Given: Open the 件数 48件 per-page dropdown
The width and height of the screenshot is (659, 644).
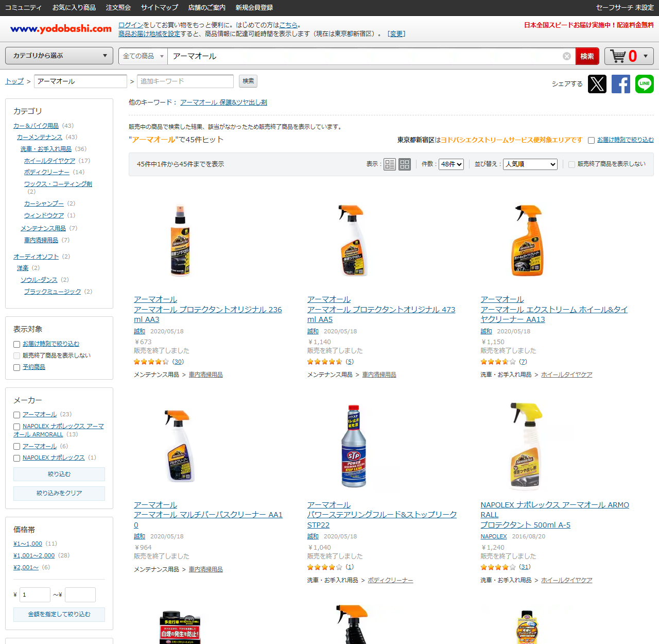Looking at the screenshot, I should 452,164.
